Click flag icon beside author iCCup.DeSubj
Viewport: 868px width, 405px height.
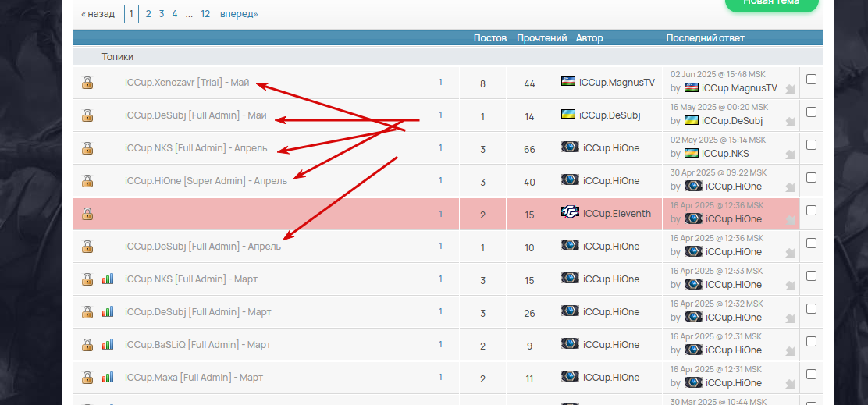[x=568, y=114]
